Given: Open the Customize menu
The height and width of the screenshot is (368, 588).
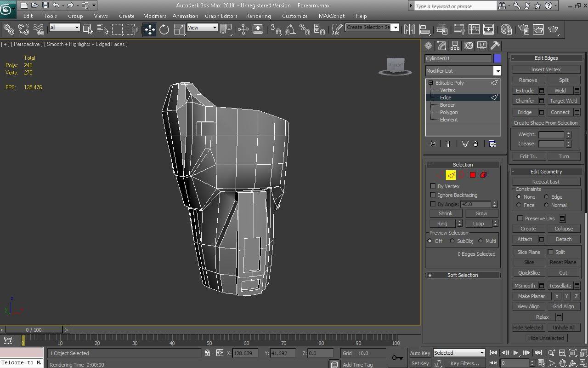Looking at the screenshot, I should click(295, 16).
